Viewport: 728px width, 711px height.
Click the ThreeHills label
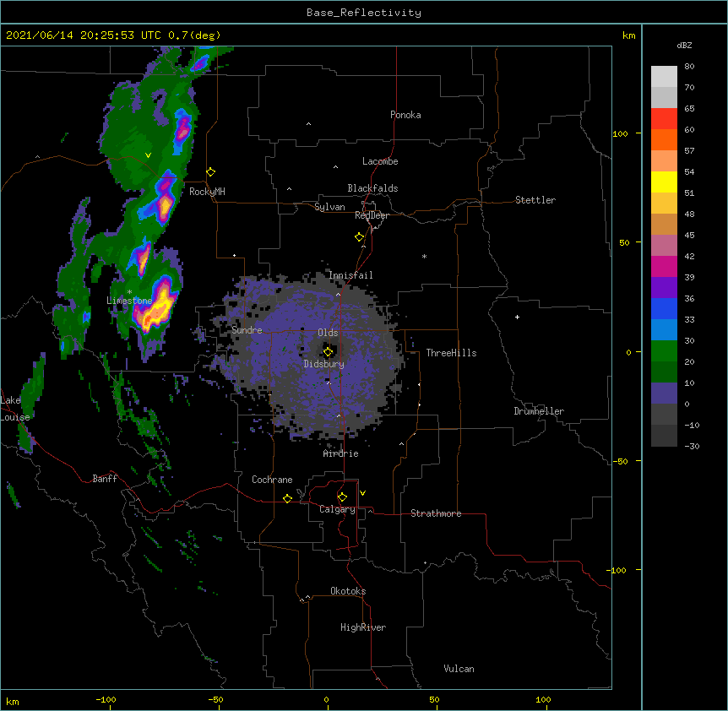click(x=451, y=353)
